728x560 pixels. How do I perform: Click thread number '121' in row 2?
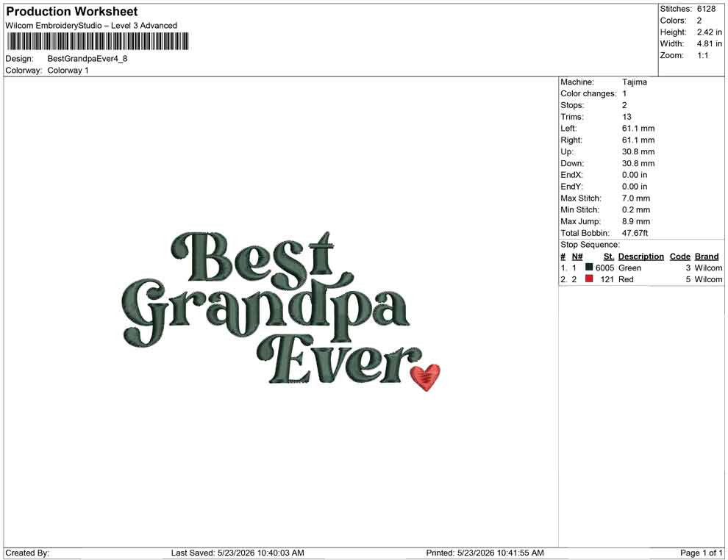[607, 279]
